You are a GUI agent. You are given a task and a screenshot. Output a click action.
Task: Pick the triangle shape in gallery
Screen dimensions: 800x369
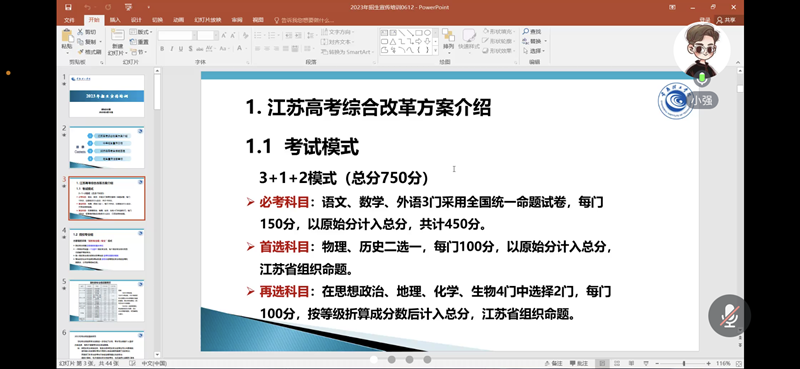393,41
